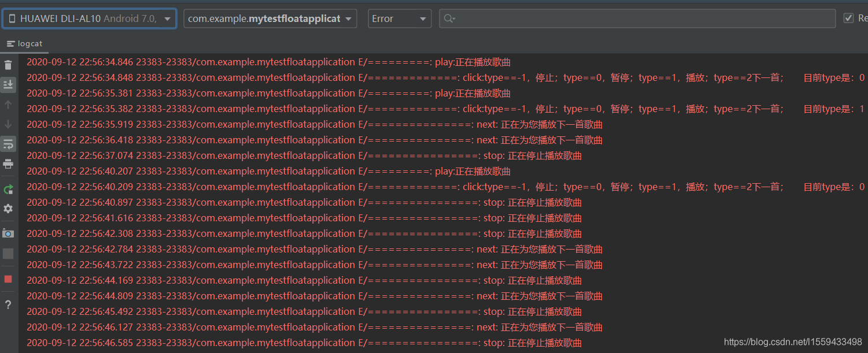Toggle soft wraps for log lines
This screenshot has height=353, width=868.
point(8,144)
